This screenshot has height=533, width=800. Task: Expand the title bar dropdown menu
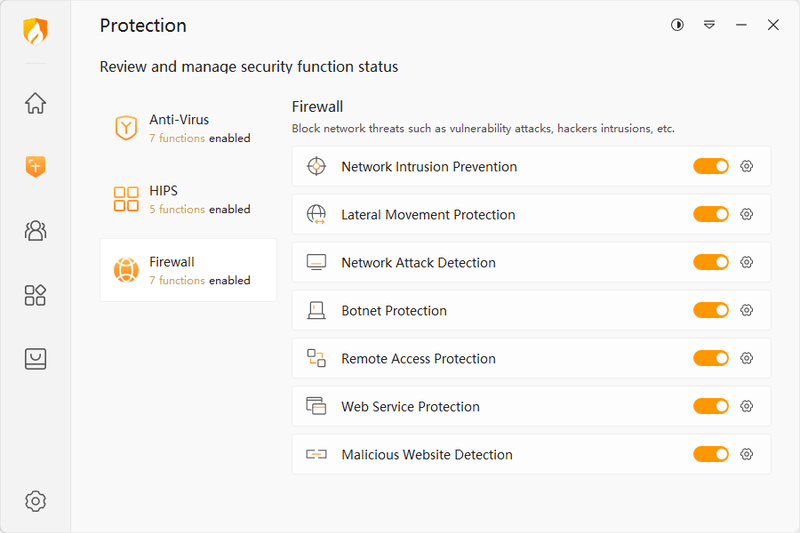pos(709,25)
